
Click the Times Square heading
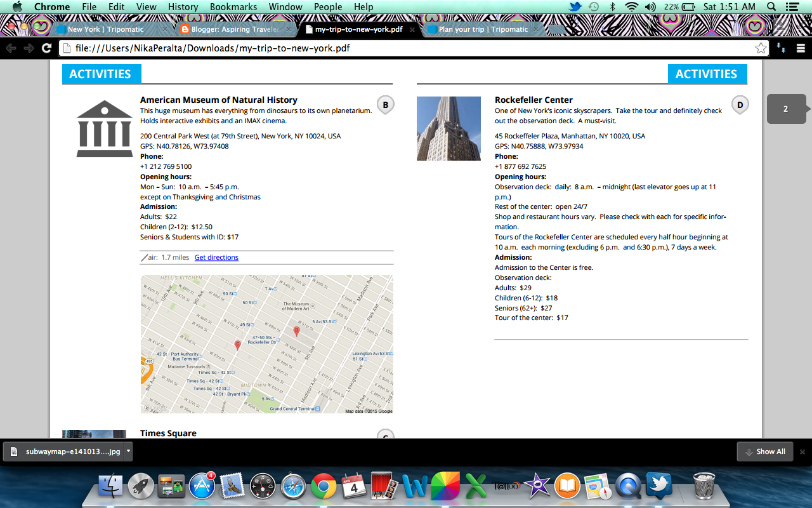click(x=168, y=433)
